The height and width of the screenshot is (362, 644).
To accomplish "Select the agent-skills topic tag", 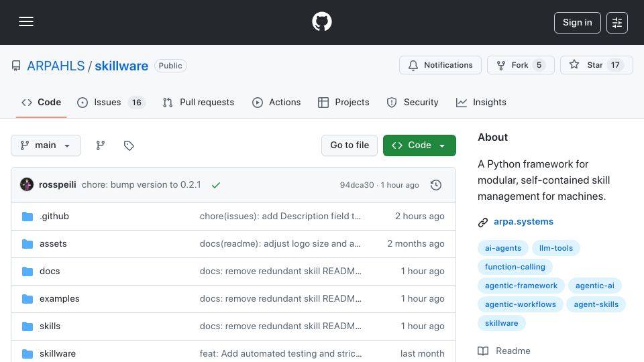I will (596, 304).
